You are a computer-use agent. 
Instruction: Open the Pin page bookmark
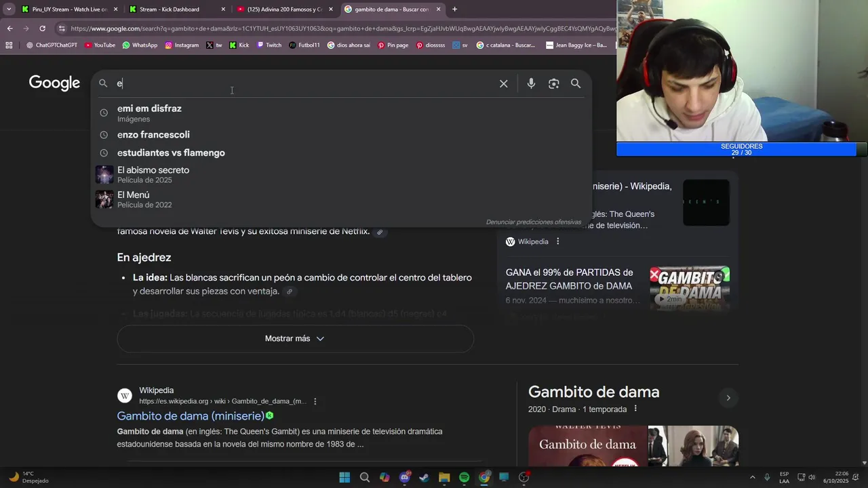pos(393,45)
